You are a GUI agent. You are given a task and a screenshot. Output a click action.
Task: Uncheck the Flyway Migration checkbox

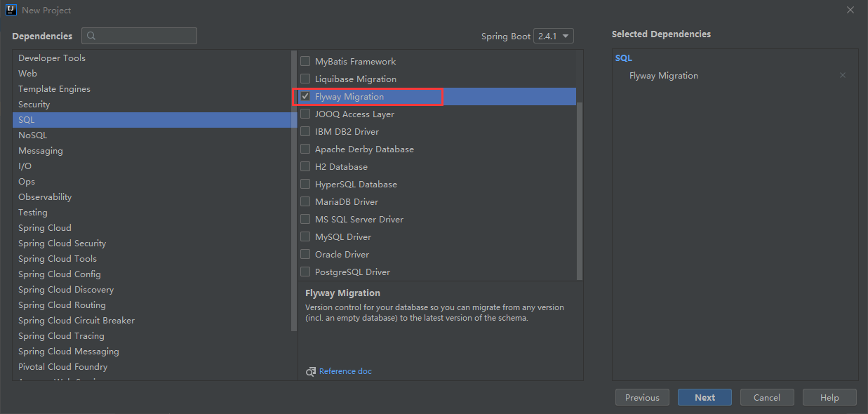point(305,96)
